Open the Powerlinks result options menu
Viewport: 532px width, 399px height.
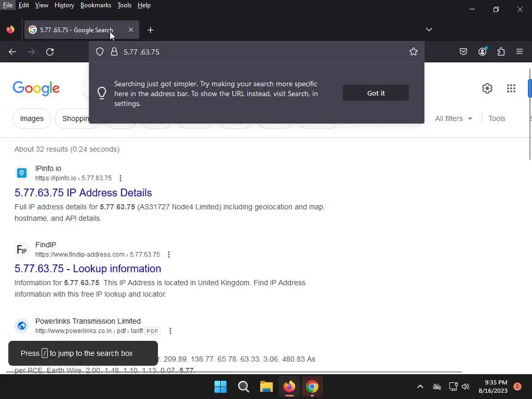pos(170,331)
